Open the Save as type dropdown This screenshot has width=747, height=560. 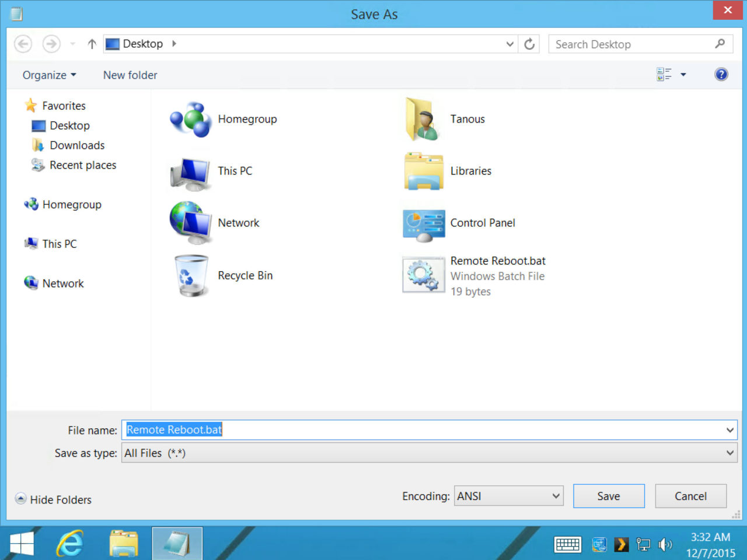point(729,453)
